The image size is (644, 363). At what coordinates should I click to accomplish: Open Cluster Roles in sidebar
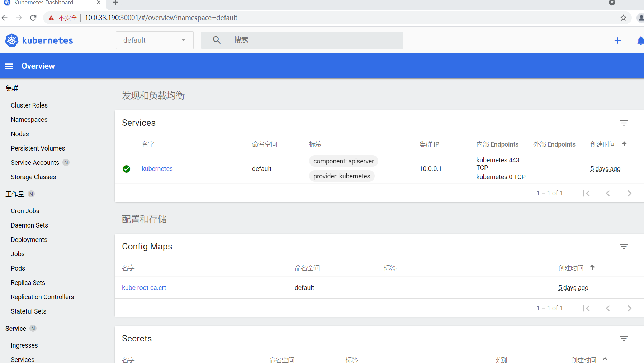coord(29,105)
